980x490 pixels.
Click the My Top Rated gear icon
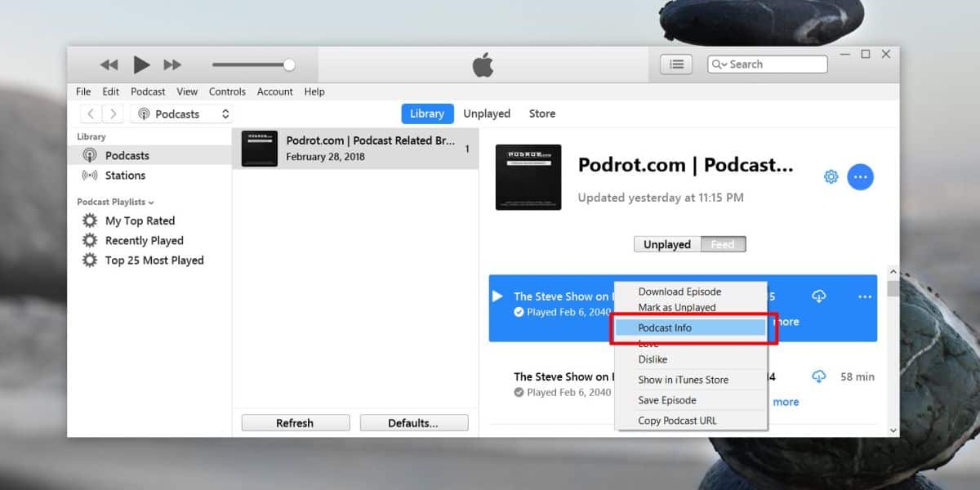(90, 220)
